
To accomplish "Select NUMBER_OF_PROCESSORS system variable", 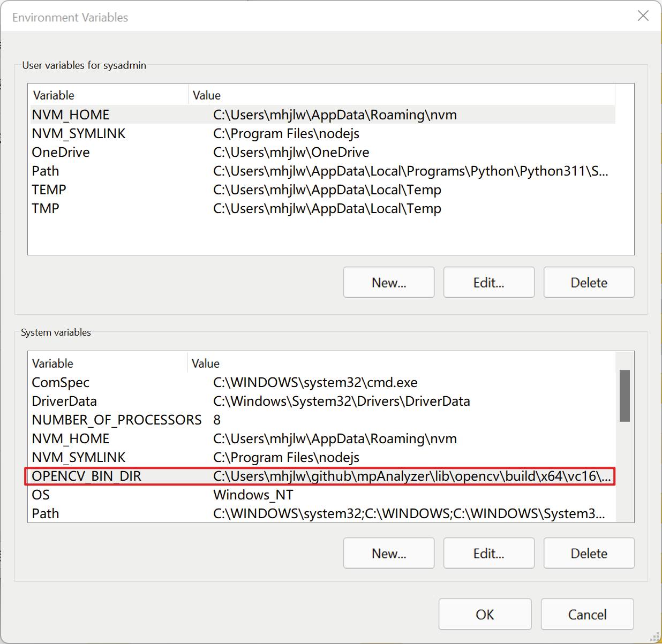I will (116, 420).
